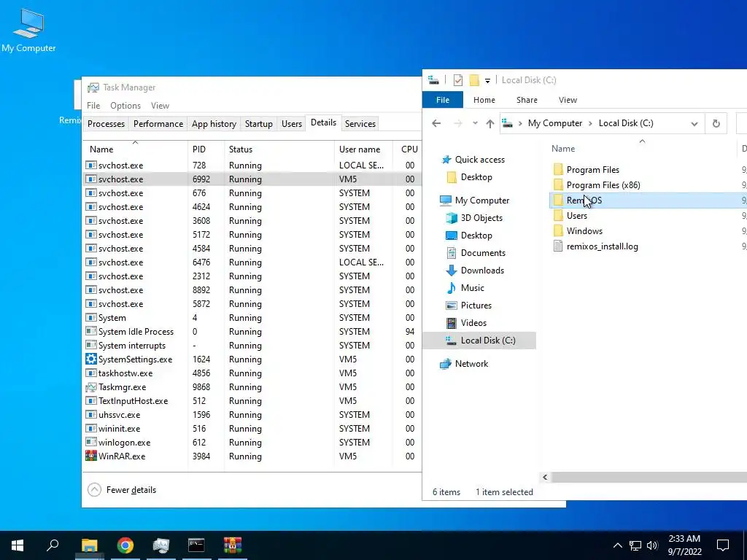
Task: Select remixos_install.log file
Action: 602,246
